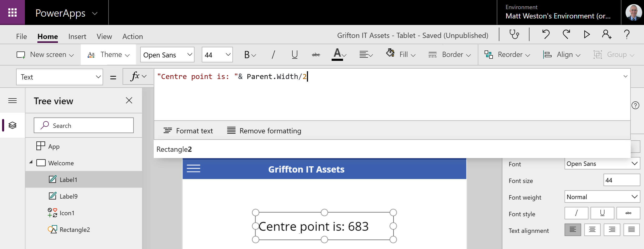
Task: Open the Text property selector dropdown
Action: coord(59,77)
